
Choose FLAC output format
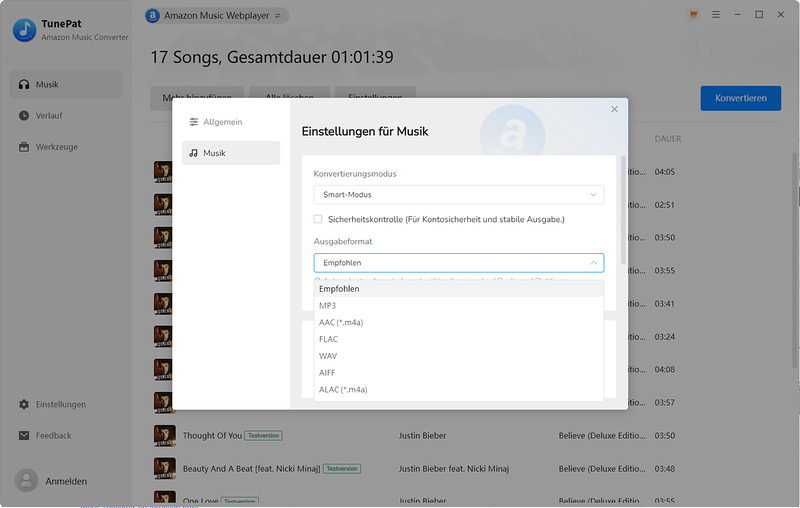(459, 339)
